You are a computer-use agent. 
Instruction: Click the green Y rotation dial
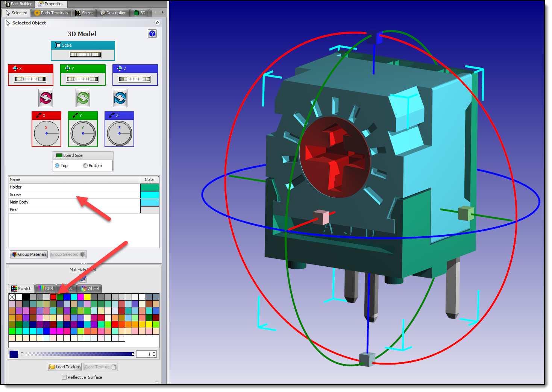click(83, 133)
